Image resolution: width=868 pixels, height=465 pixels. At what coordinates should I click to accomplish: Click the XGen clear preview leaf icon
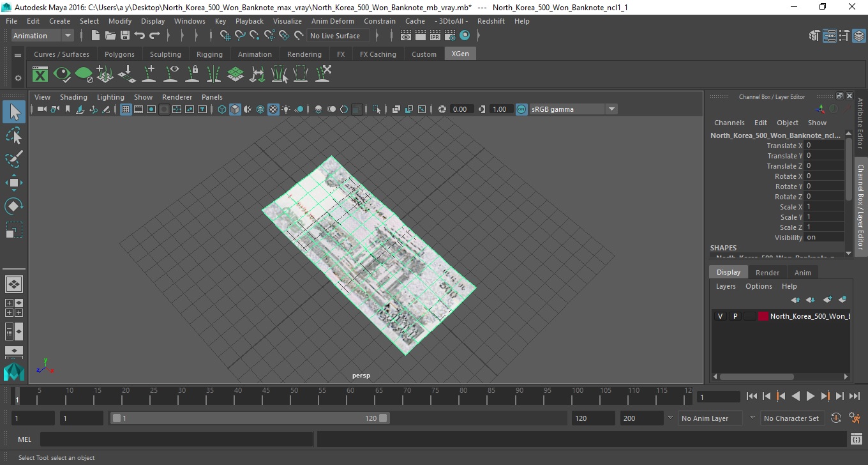point(84,74)
